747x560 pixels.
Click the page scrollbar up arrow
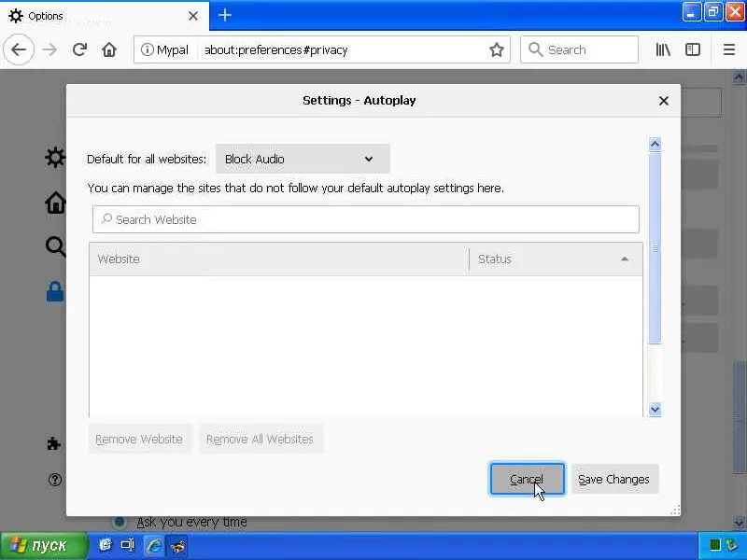tap(739, 77)
